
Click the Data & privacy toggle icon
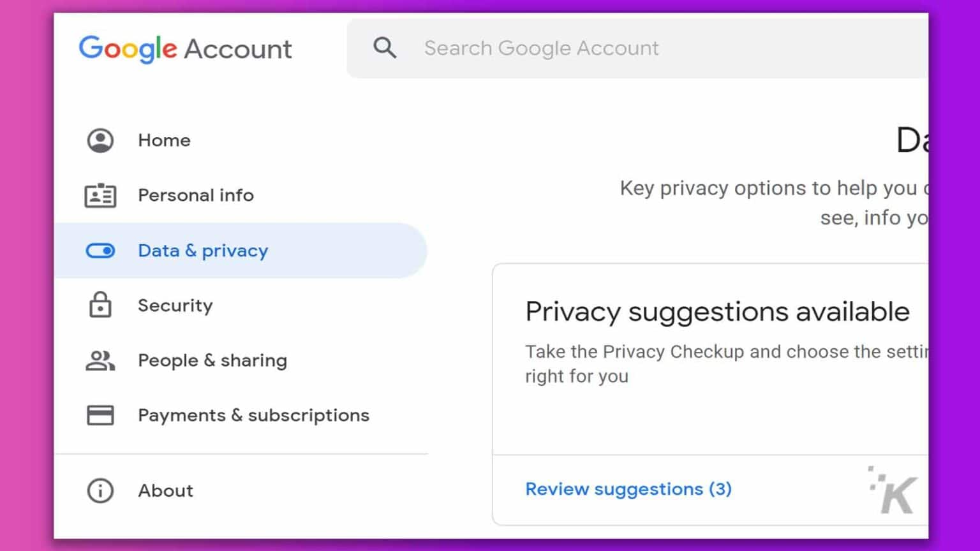(100, 251)
